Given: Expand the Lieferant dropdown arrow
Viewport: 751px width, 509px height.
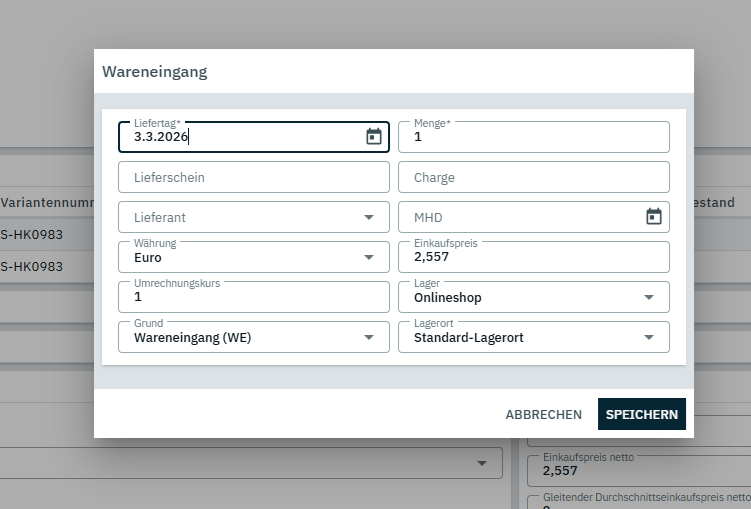Looking at the screenshot, I should click(x=369, y=217).
